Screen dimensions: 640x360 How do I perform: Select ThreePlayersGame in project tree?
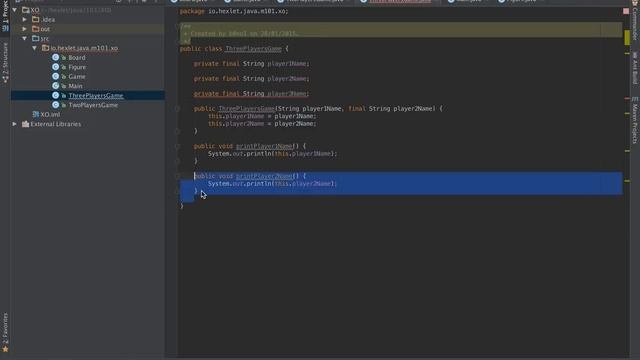(x=96, y=96)
